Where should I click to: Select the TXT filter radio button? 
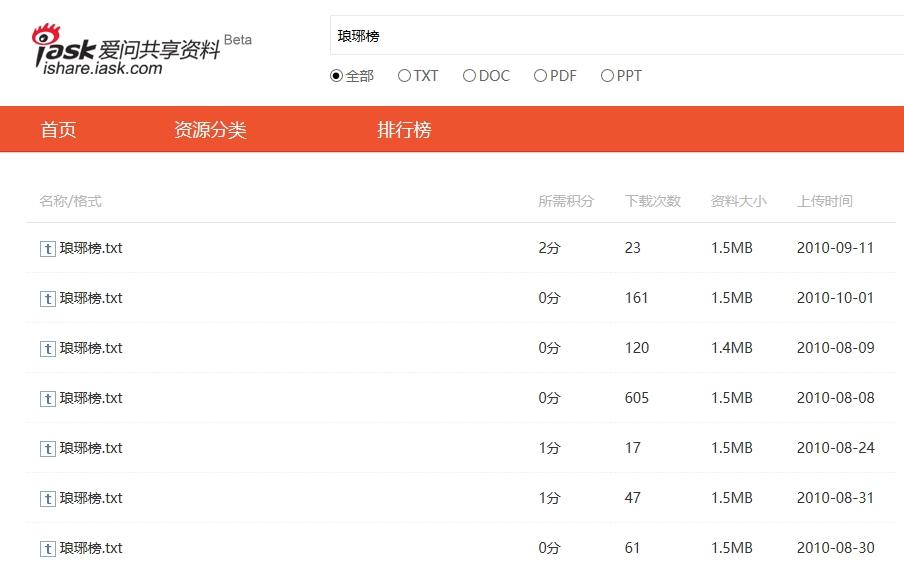point(404,75)
